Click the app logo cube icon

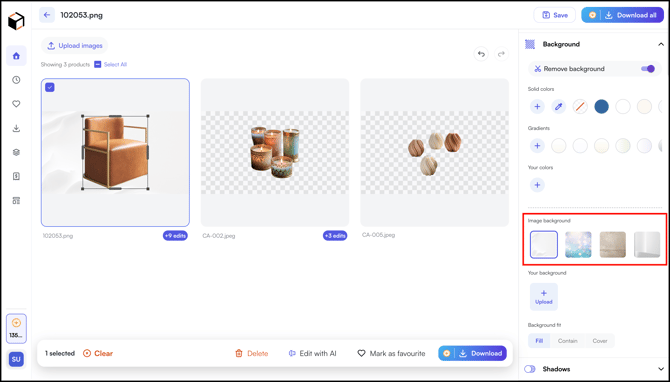(x=16, y=21)
